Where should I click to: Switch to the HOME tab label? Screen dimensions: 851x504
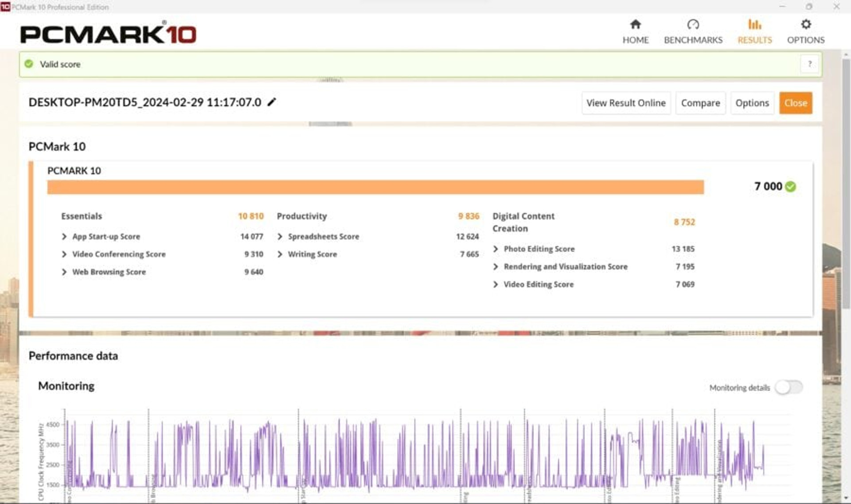(635, 40)
